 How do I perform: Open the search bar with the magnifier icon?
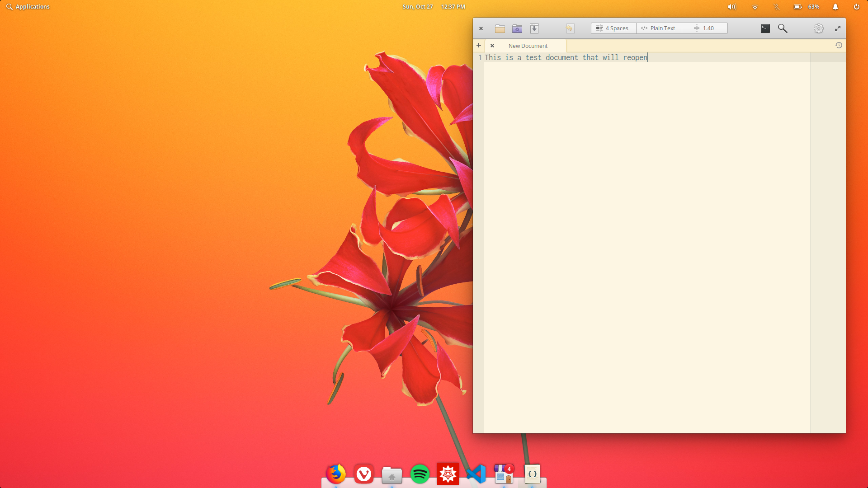coord(783,28)
